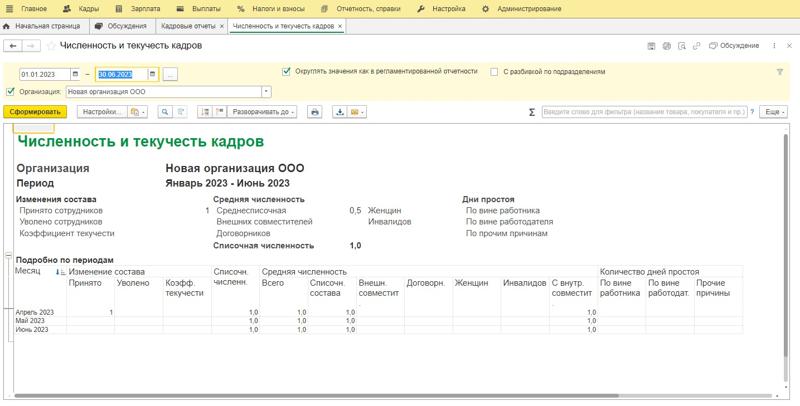Image resolution: width=800 pixels, height=406 pixels.
Task: Click the filter funnel icon
Action: click(780, 72)
